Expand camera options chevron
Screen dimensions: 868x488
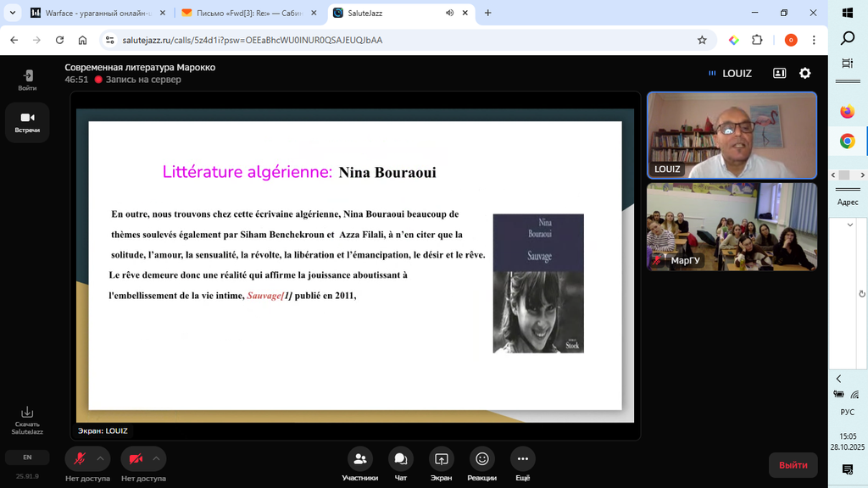point(156,458)
